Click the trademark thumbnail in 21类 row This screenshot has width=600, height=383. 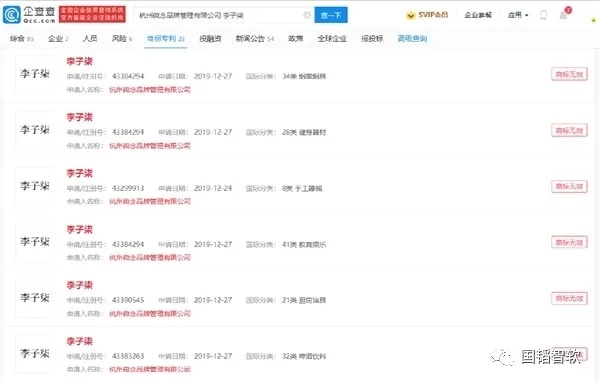(x=34, y=298)
